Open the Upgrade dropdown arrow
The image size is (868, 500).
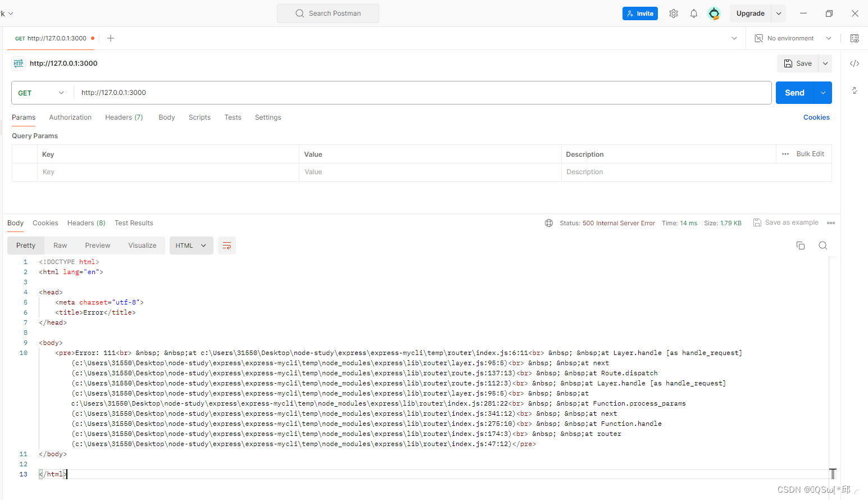pos(779,13)
